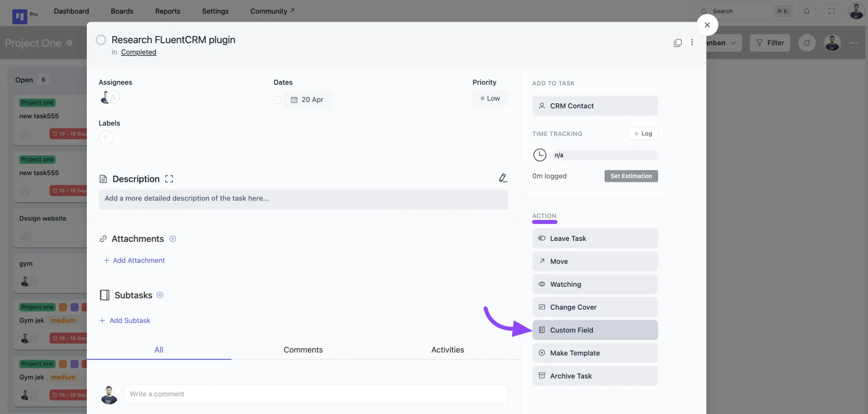Expand the description to fullscreen
The width and height of the screenshot is (868, 414).
169,179
